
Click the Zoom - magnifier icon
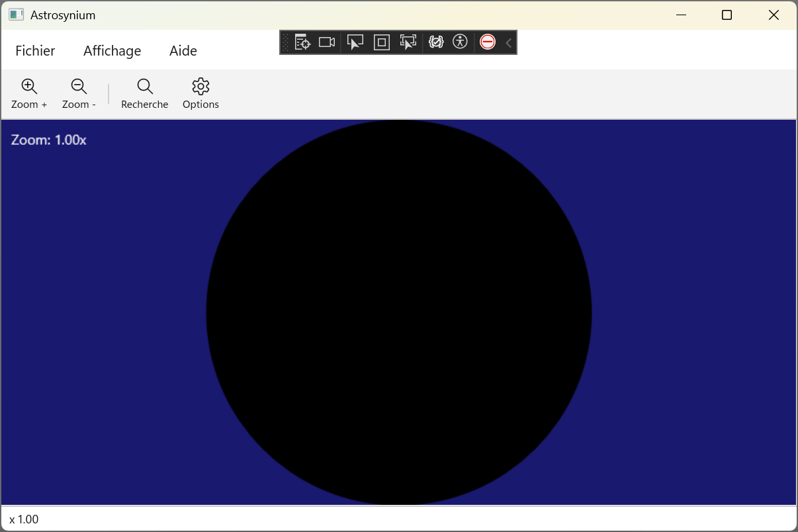tap(79, 87)
